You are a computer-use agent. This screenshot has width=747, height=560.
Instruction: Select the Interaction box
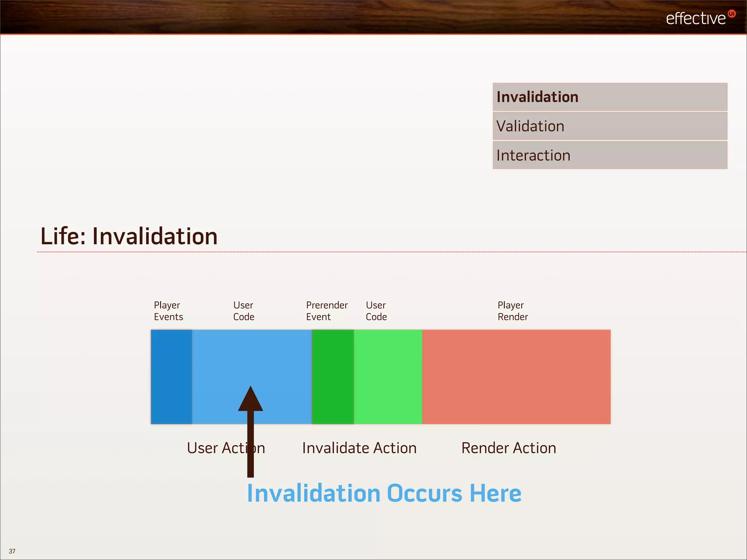pos(609,155)
